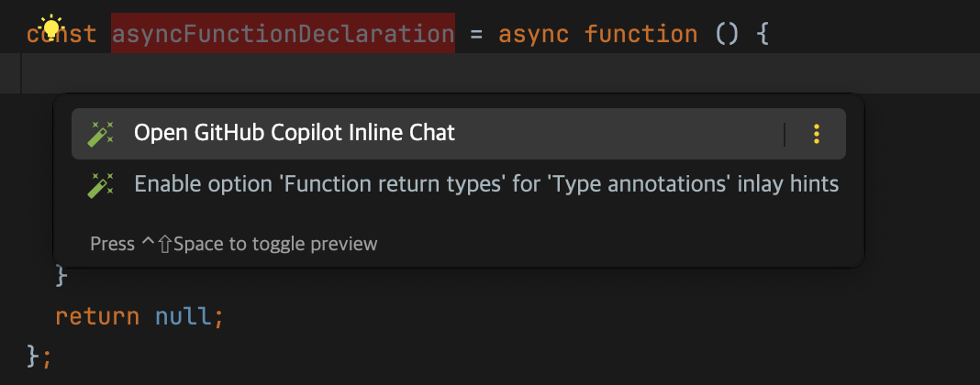Click the 'function' keyword in the code
This screenshot has width=980, height=385.
(x=640, y=35)
